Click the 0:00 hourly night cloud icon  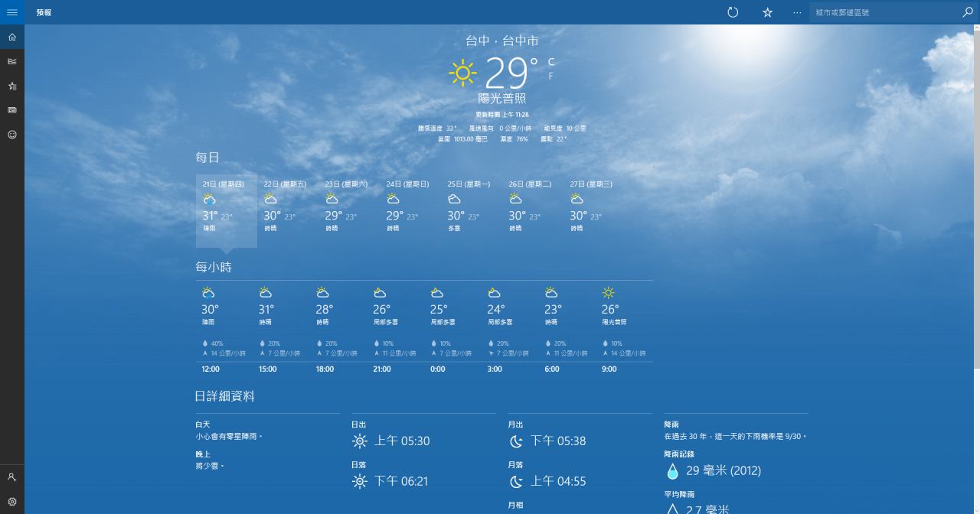tap(436, 293)
